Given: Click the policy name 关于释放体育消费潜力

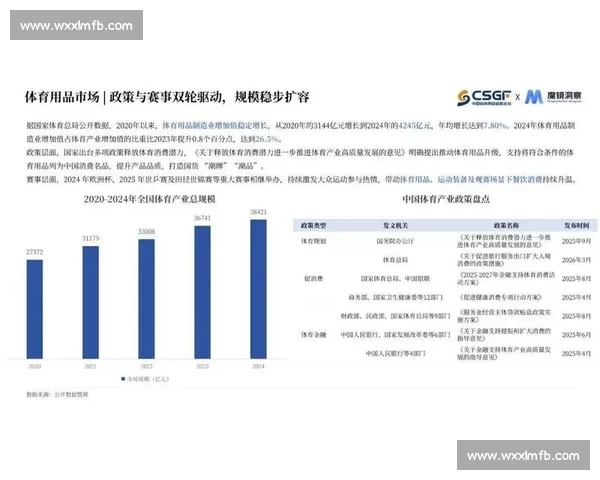Looking at the screenshot, I should (504, 241).
